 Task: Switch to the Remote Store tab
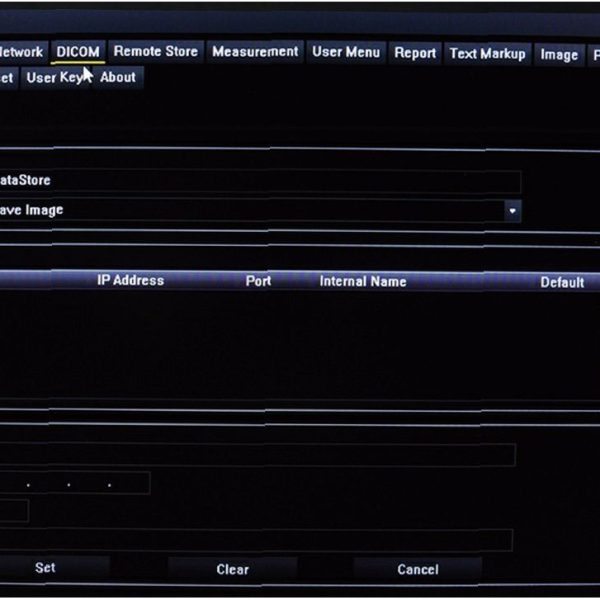(x=155, y=52)
